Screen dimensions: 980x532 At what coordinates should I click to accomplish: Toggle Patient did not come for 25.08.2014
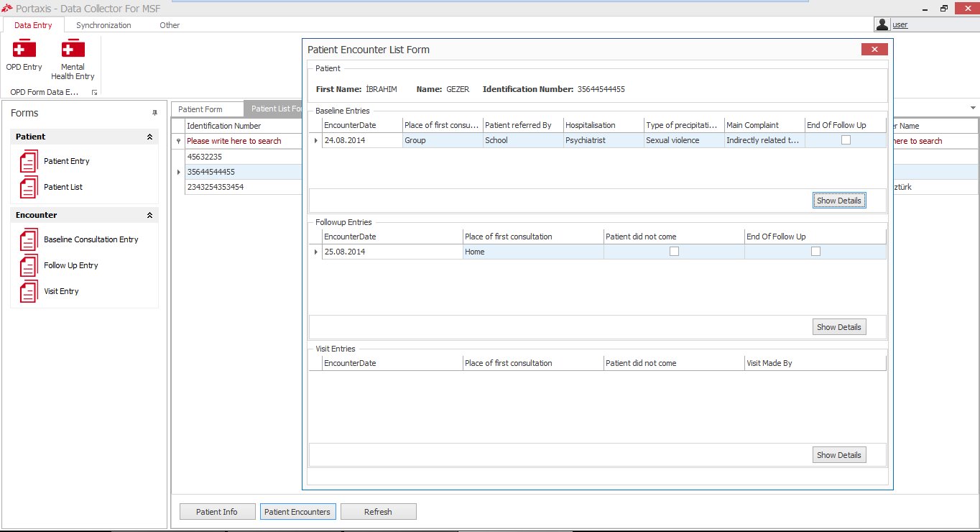pyautogui.click(x=674, y=252)
